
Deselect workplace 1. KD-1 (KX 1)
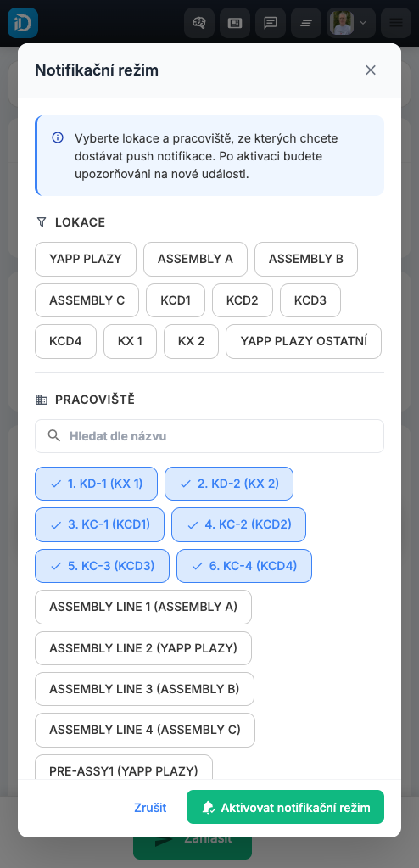[97, 484]
